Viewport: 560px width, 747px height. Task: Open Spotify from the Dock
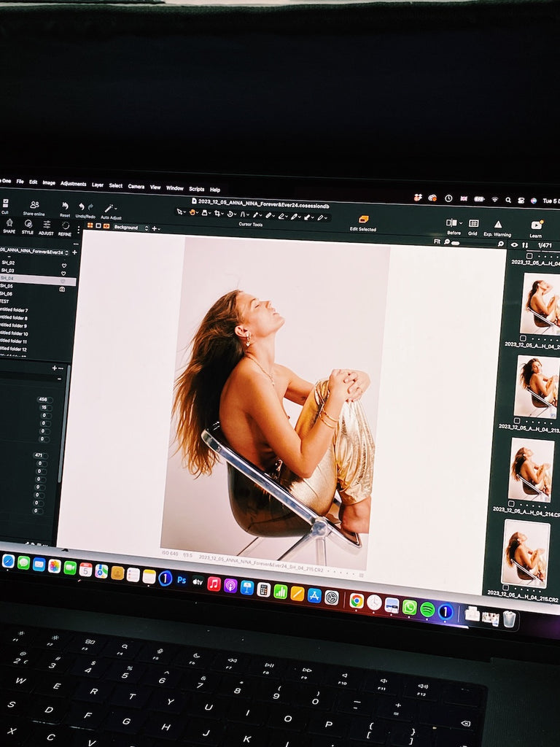tap(427, 609)
